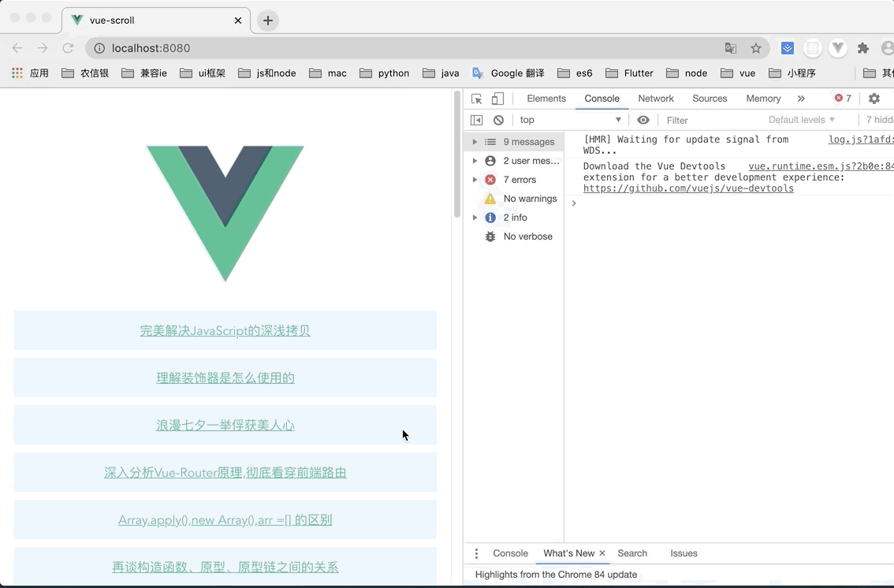Open the Vue DevTools extension icon
Viewport: 894px width, 588px height.
[837, 48]
